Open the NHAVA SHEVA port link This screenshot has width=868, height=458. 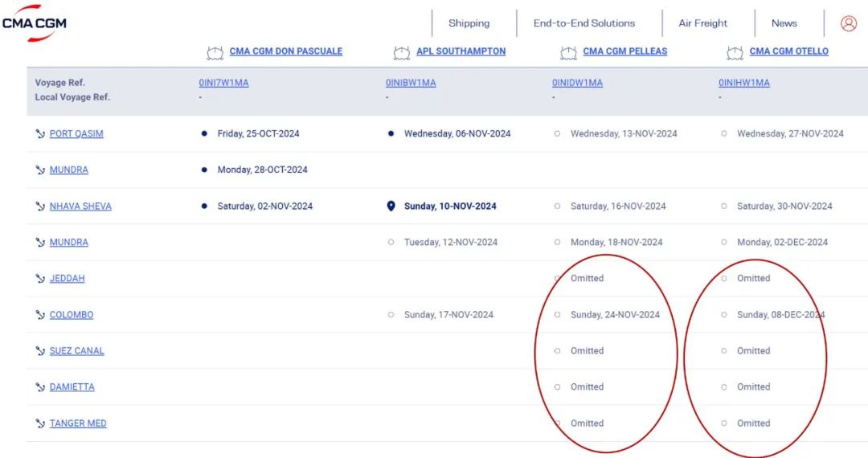click(80, 207)
